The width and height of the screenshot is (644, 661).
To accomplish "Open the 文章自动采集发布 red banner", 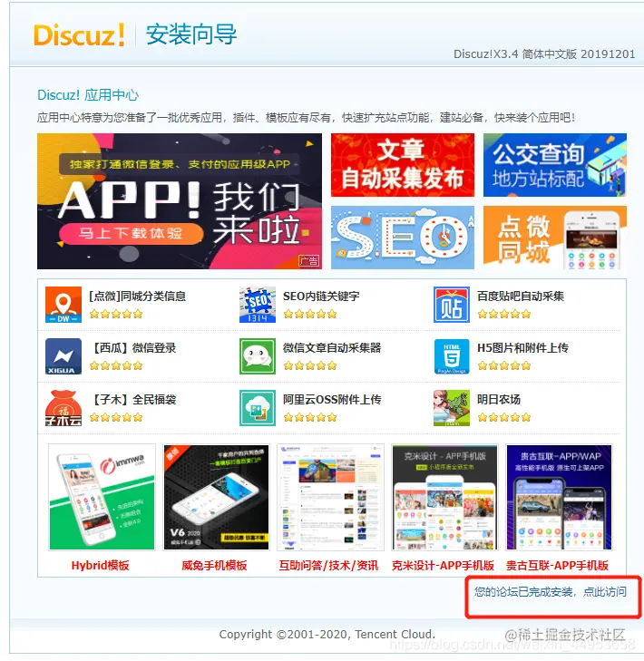I will click(x=403, y=165).
